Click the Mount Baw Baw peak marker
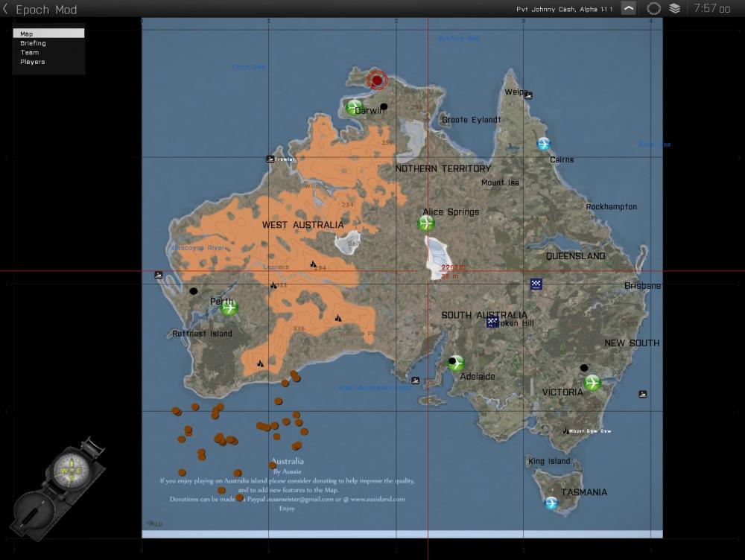 (x=565, y=430)
